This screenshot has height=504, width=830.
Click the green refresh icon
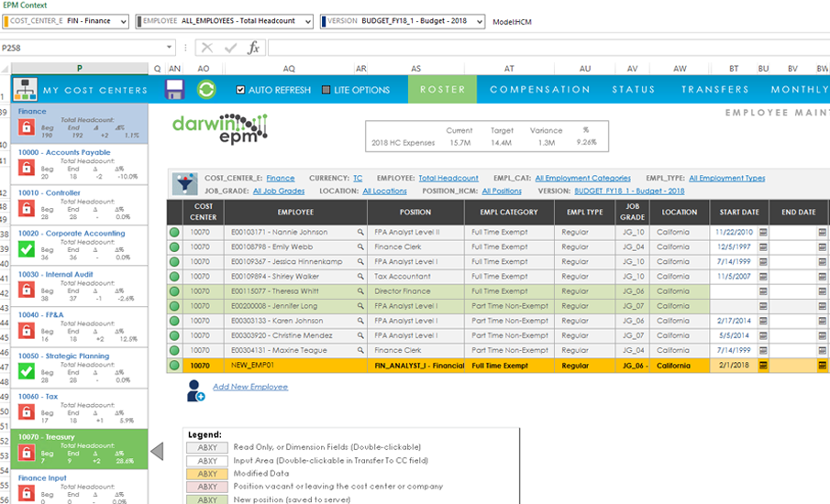click(206, 90)
